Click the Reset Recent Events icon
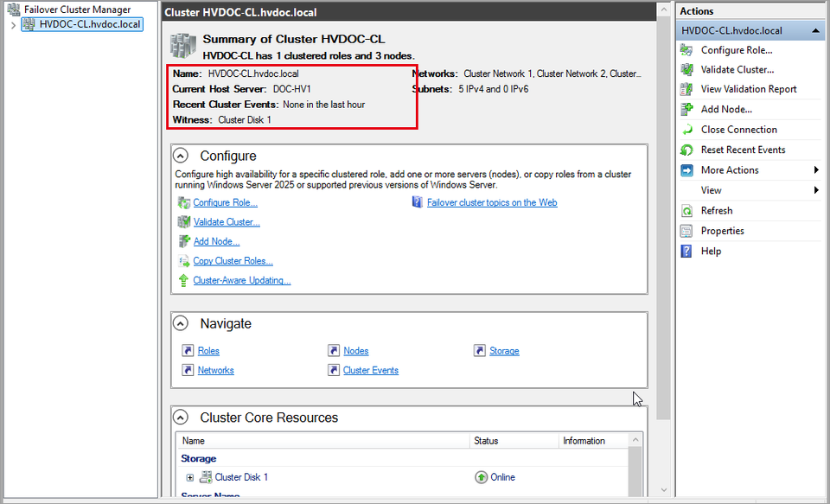The height and width of the screenshot is (504, 830). point(686,150)
